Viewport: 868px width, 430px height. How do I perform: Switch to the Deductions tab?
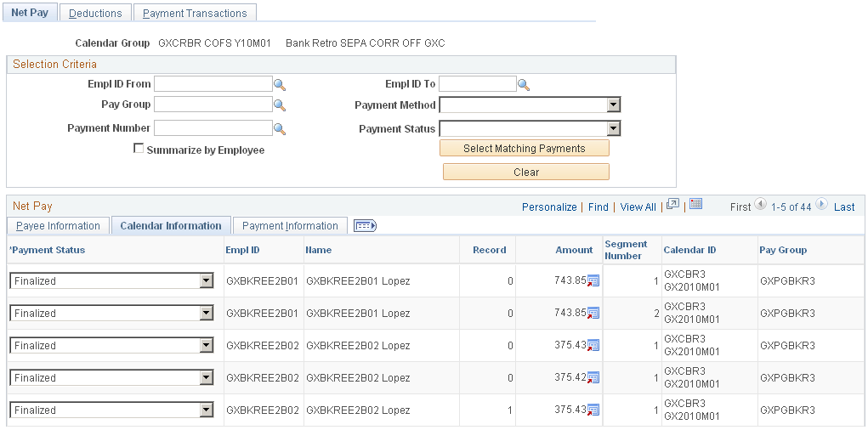click(x=95, y=14)
